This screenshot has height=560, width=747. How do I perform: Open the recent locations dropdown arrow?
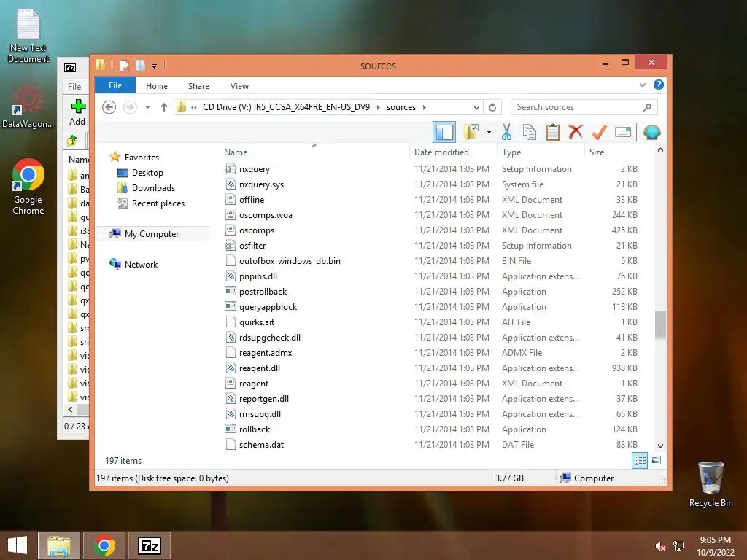tap(147, 107)
